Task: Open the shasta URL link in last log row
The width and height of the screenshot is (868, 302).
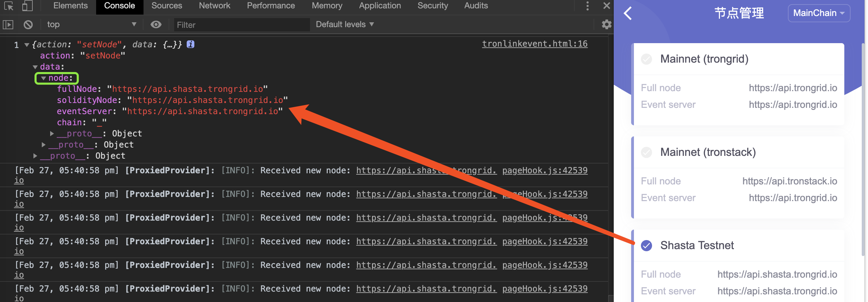Action: 426,289
